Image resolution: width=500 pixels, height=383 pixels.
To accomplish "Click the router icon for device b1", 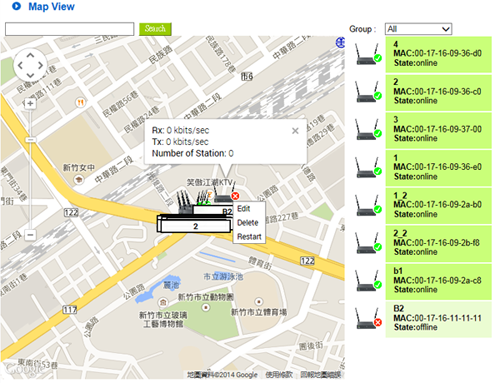I will [368, 281].
